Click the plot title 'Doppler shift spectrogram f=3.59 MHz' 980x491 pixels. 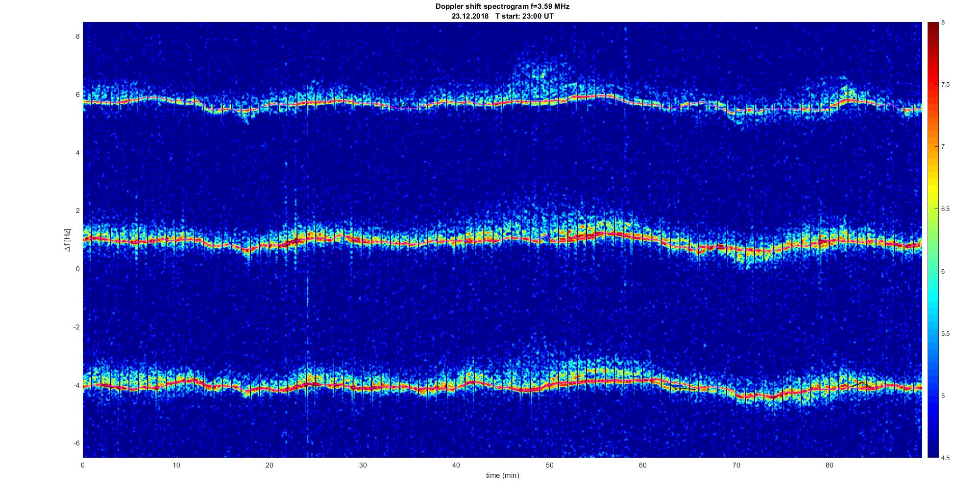coord(502,7)
